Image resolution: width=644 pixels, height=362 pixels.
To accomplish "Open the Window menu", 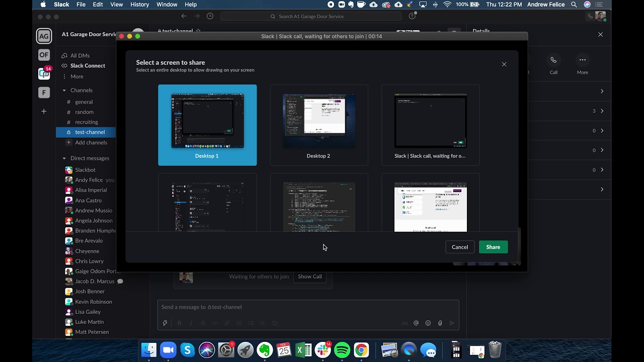I will [x=167, y=5].
